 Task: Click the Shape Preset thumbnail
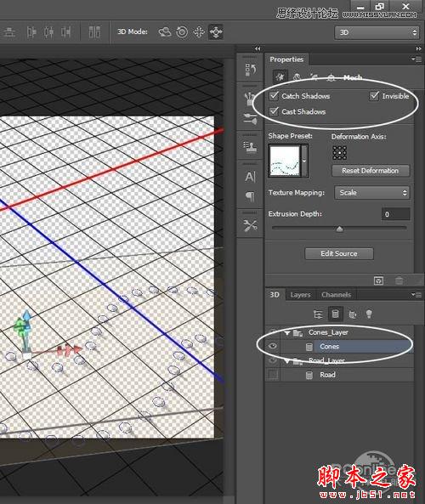click(x=285, y=161)
